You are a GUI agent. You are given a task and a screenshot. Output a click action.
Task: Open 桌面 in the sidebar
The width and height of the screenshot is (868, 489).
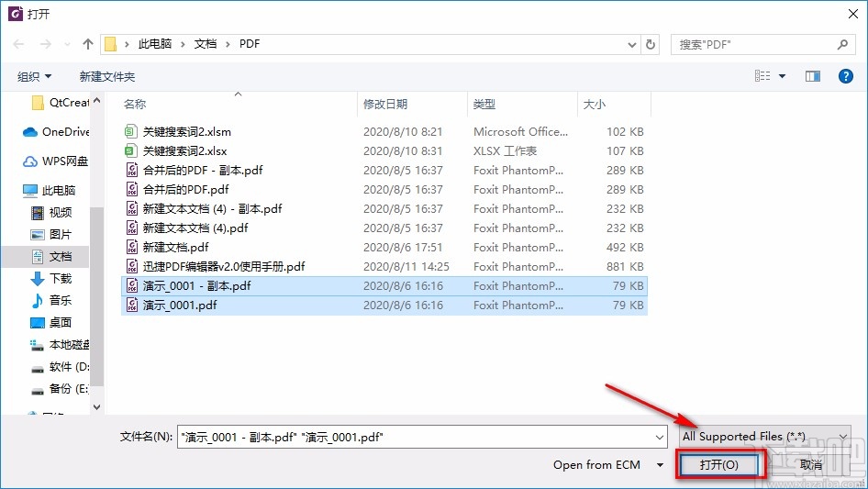51,322
